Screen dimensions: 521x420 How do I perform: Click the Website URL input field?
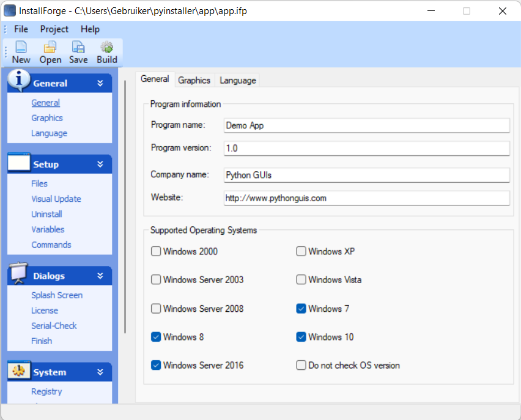point(366,198)
